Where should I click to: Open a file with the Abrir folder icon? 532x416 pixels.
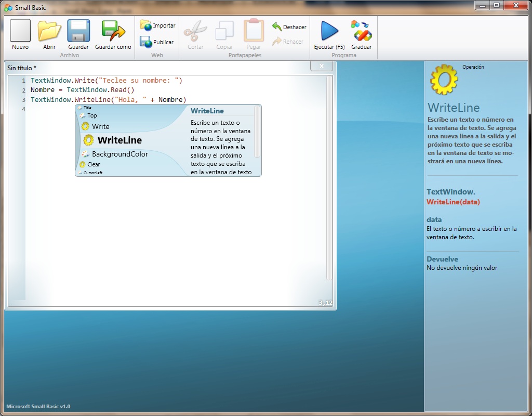click(x=49, y=31)
